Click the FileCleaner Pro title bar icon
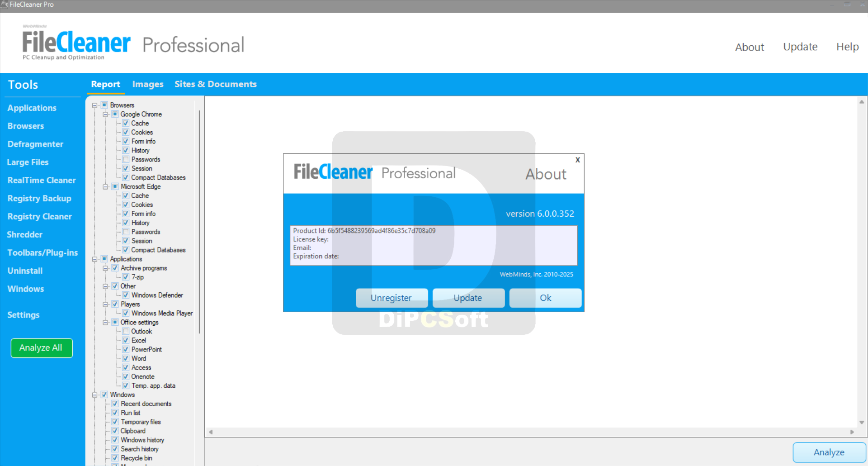This screenshot has height=466, width=868. 5,5
